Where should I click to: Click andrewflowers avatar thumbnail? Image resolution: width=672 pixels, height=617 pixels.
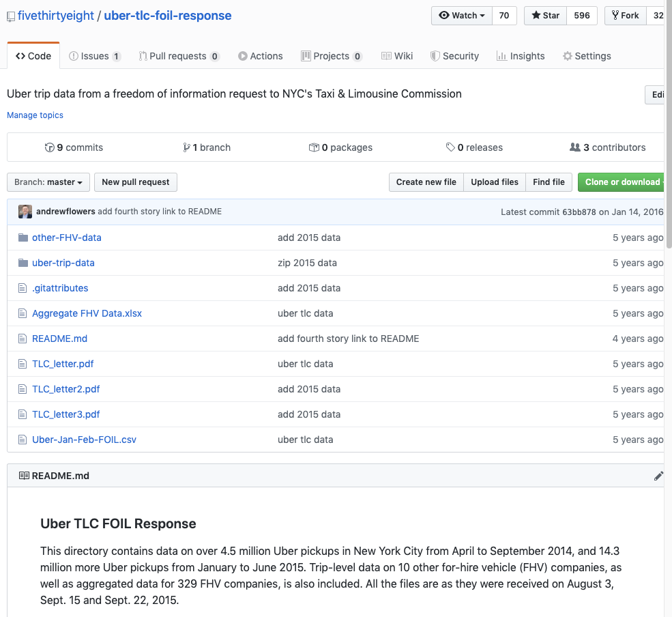pos(25,212)
